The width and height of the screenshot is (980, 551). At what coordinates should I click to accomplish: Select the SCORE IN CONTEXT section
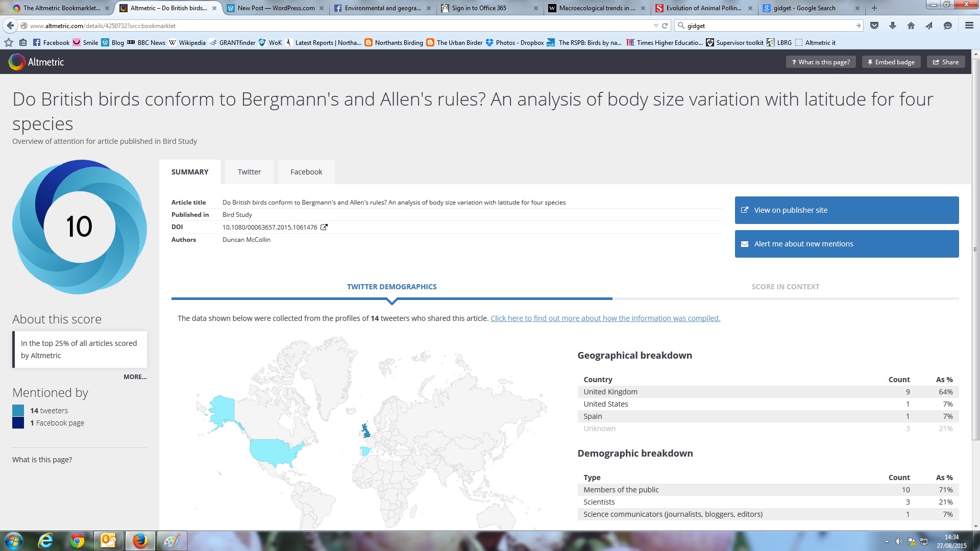pyautogui.click(x=785, y=287)
